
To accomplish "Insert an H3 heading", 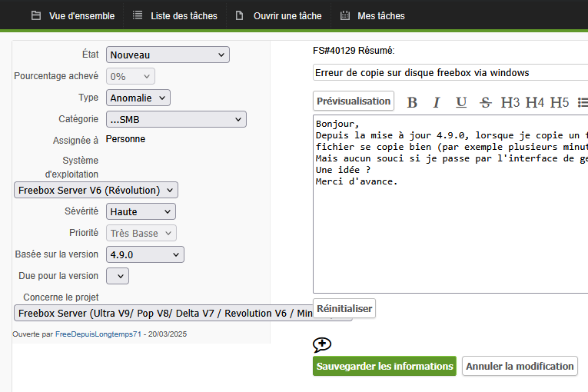I will (510, 102).
